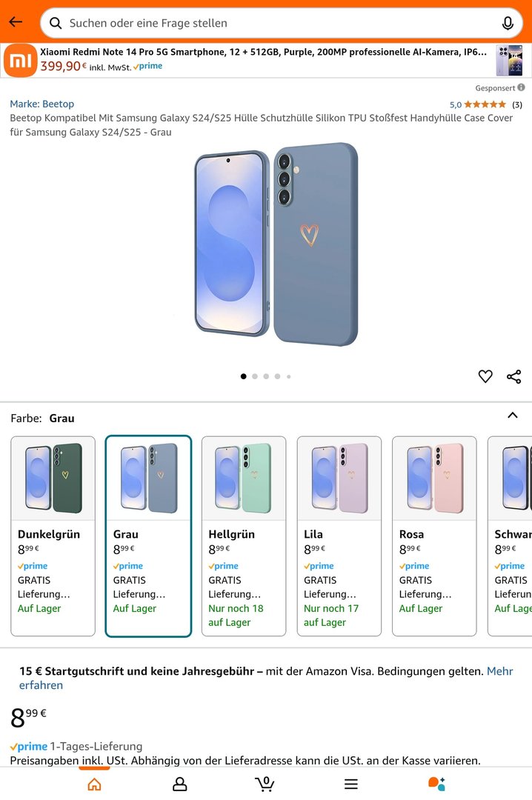Tap the microphone voice search icon
Screen dimensions: 532x800
pyautogui.click(x=508, y=23)
